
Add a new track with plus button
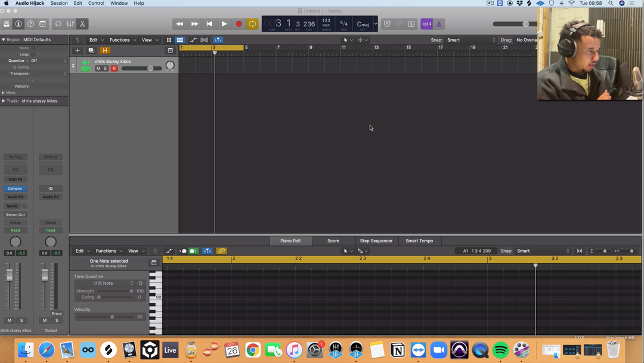78,51
